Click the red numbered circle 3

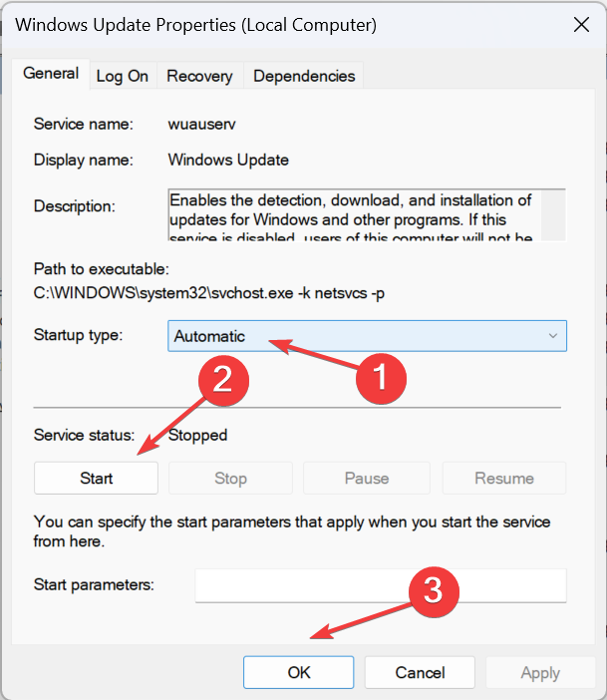point(434,591)
